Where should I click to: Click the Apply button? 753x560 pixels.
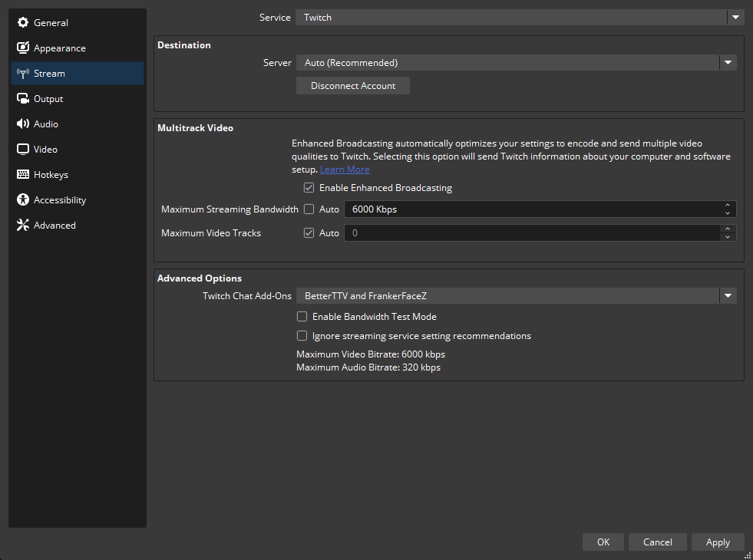click(718, 542)
